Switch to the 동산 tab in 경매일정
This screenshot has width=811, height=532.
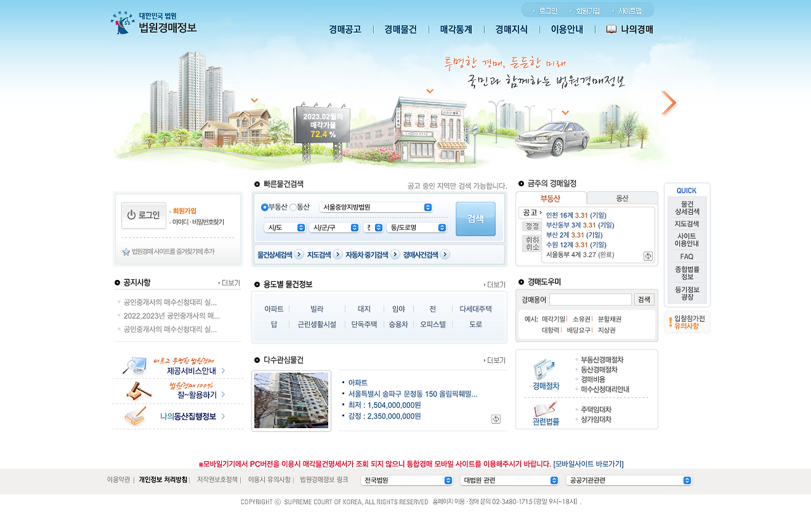[x=622, y=198]
